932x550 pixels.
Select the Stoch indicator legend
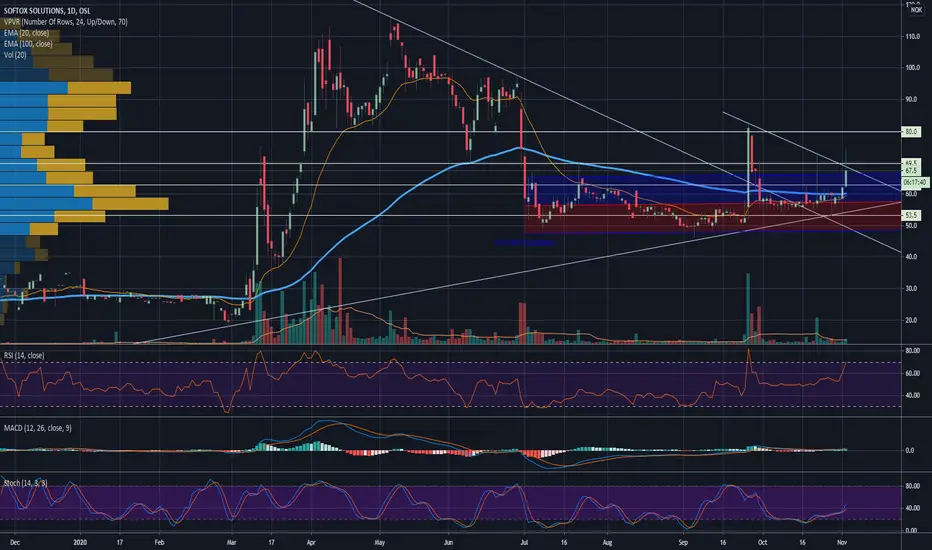26,483
